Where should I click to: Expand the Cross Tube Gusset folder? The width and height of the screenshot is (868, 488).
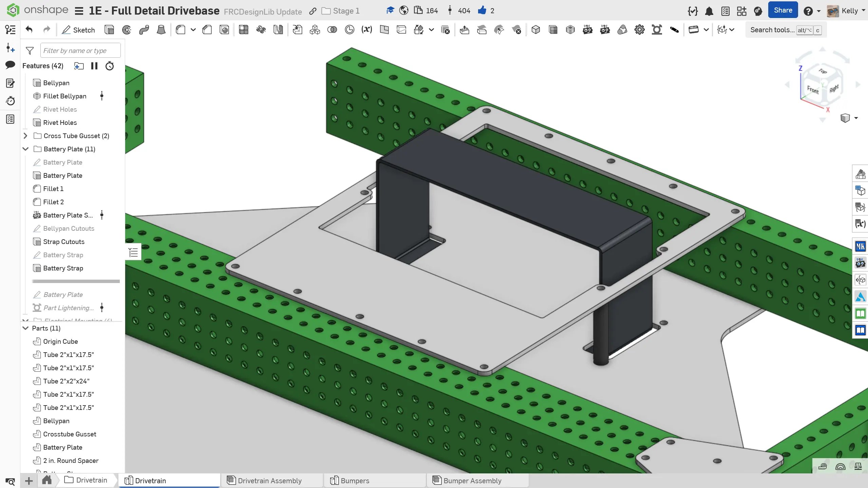point(25,136)
